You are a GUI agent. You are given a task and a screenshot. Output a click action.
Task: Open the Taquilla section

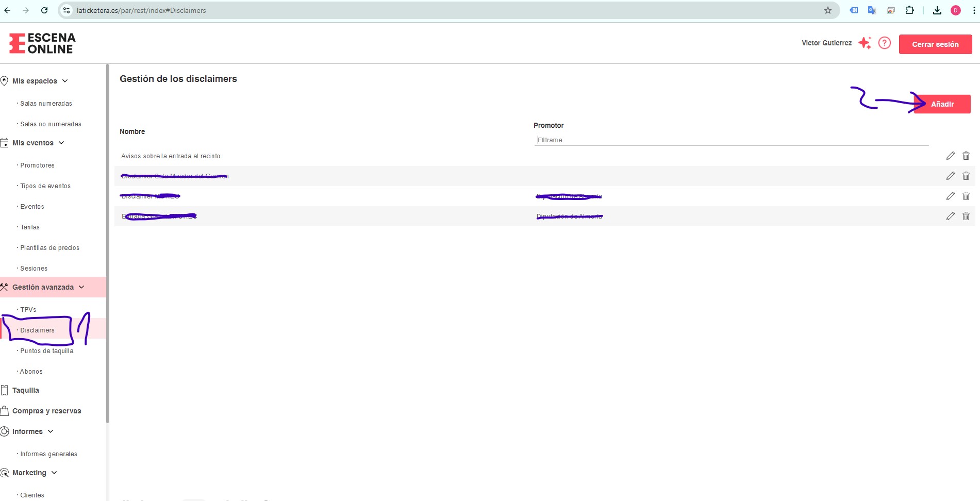[26, 390]
